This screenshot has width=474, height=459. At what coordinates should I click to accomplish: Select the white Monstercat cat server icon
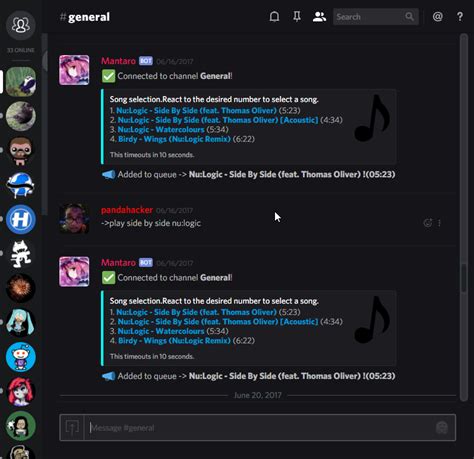click(21, 254)
